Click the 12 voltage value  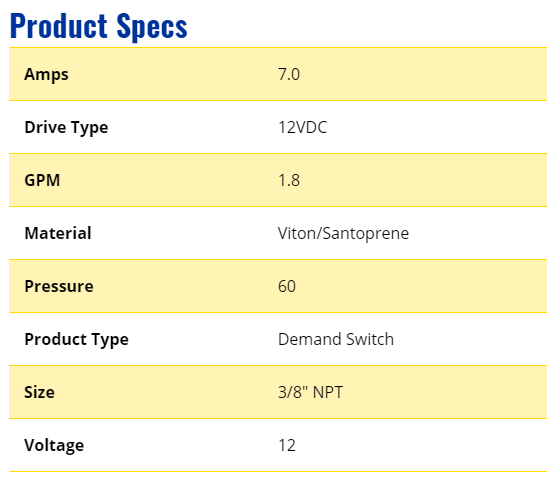point(287,445)
